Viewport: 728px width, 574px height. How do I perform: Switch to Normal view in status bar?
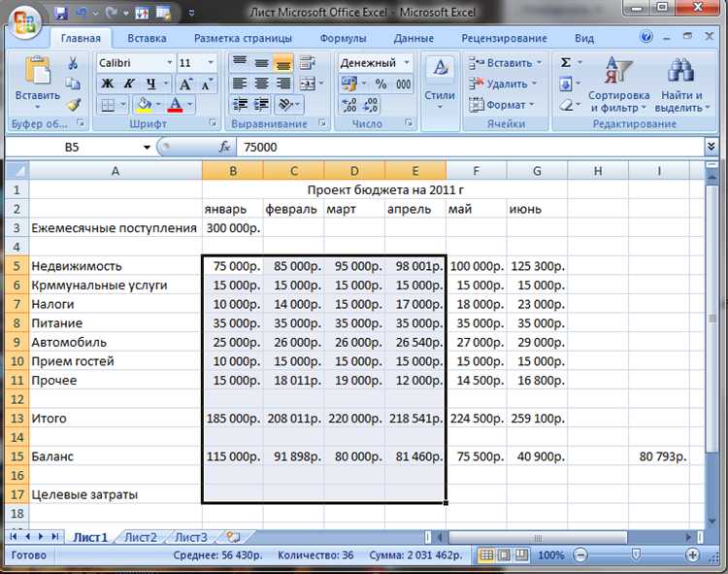(x=486, y=555)
